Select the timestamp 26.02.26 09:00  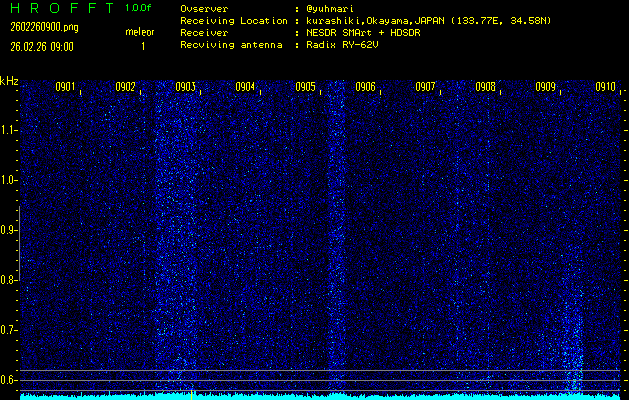click(x=42, y=47)
